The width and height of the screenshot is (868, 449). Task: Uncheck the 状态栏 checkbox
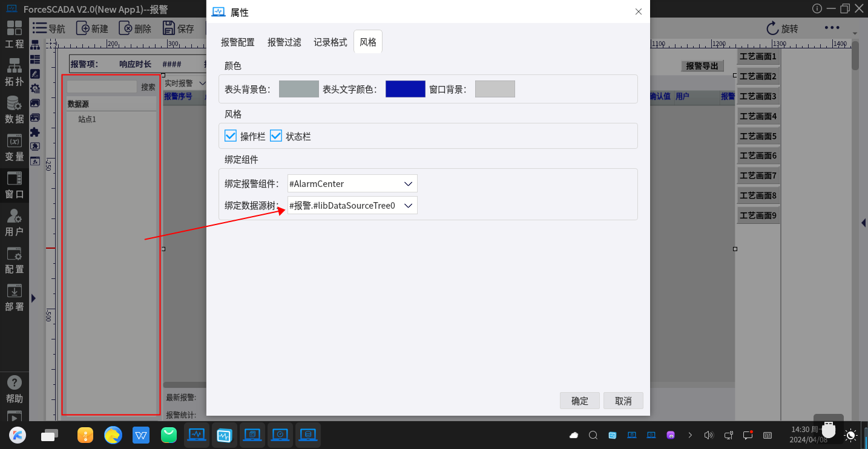[x=276, y=136]
